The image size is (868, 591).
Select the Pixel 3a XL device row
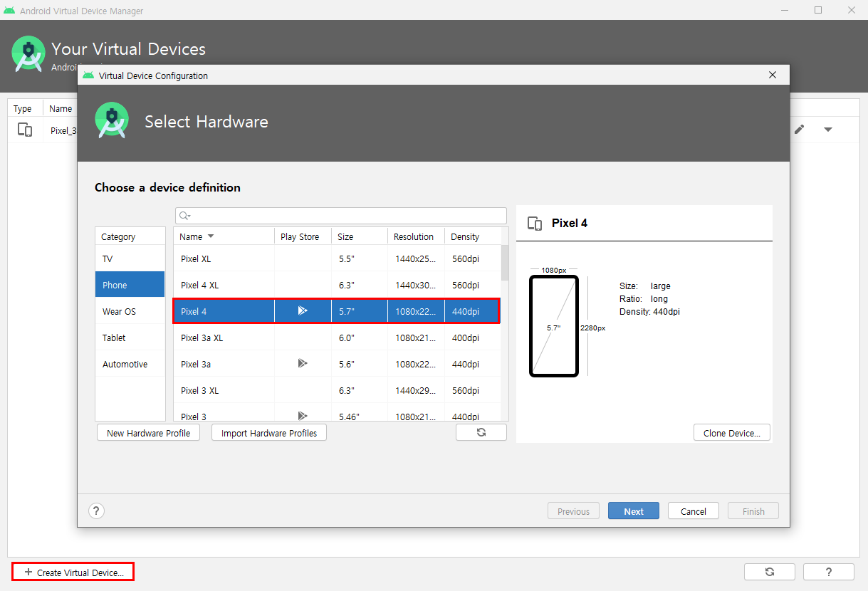(337, 338)
